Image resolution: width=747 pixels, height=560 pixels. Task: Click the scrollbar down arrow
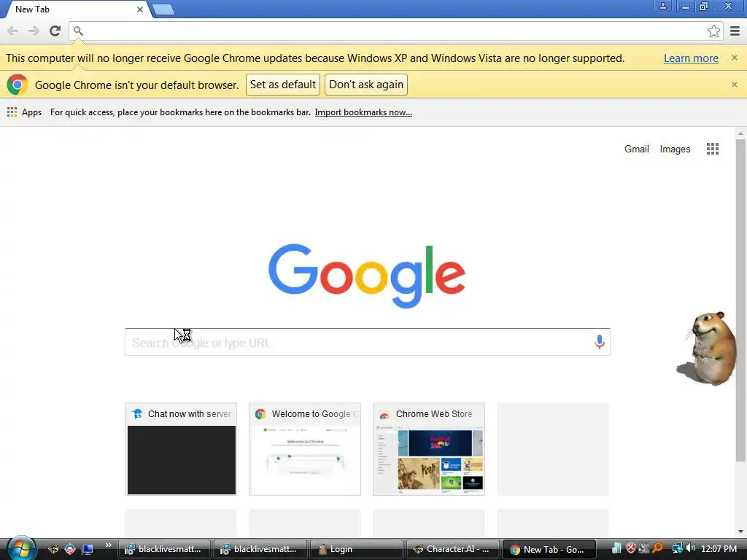[740, 532]
